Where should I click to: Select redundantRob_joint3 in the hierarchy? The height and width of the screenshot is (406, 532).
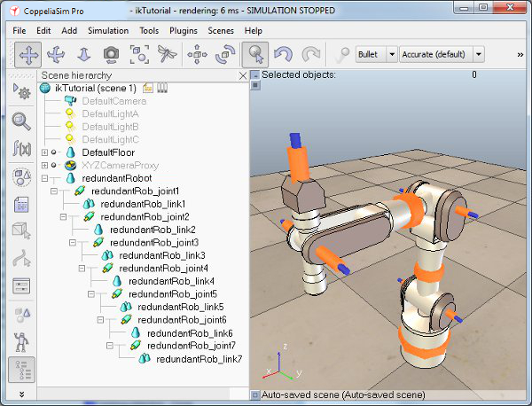[x=154, y=243]
